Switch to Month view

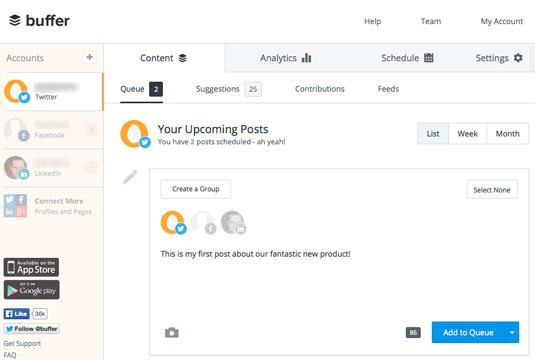[508, 134]
